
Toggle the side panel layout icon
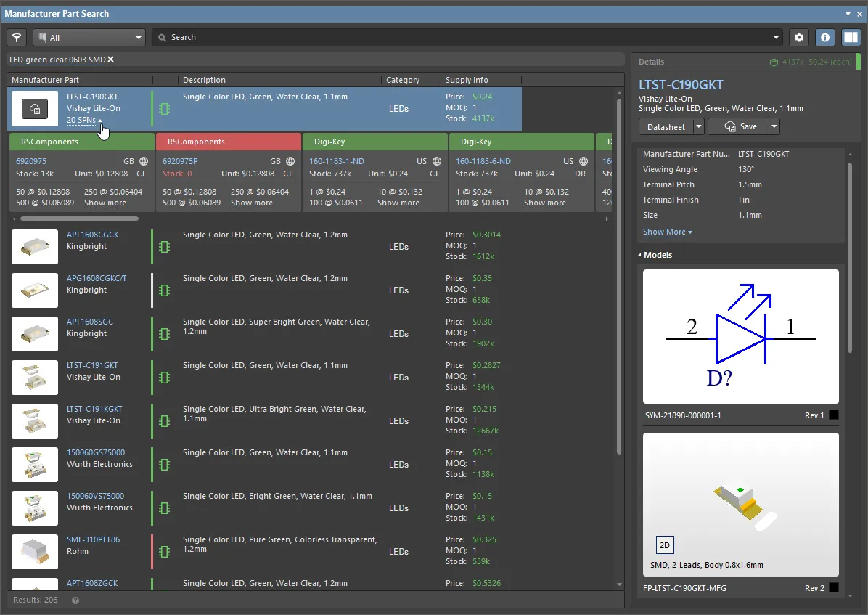tap(851, 38)
